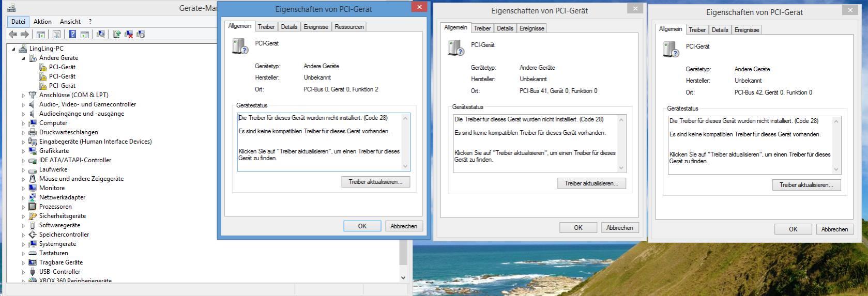868x296 pixels.
Task: Open Properties via the toolbar sheet icon
Action: coord(56,35)
